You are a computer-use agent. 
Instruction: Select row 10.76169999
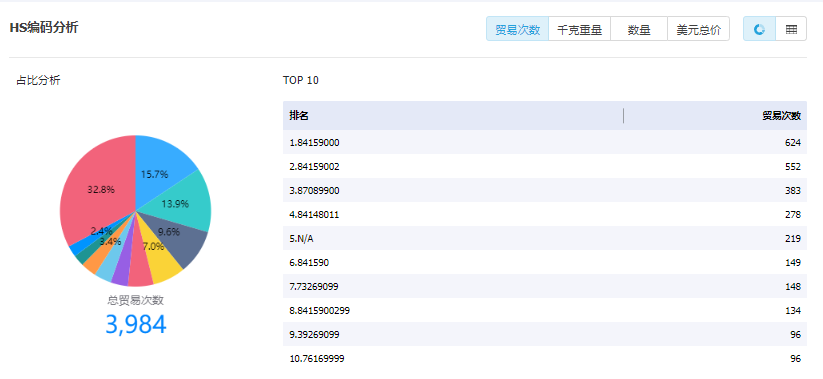(x=545, y=359)
